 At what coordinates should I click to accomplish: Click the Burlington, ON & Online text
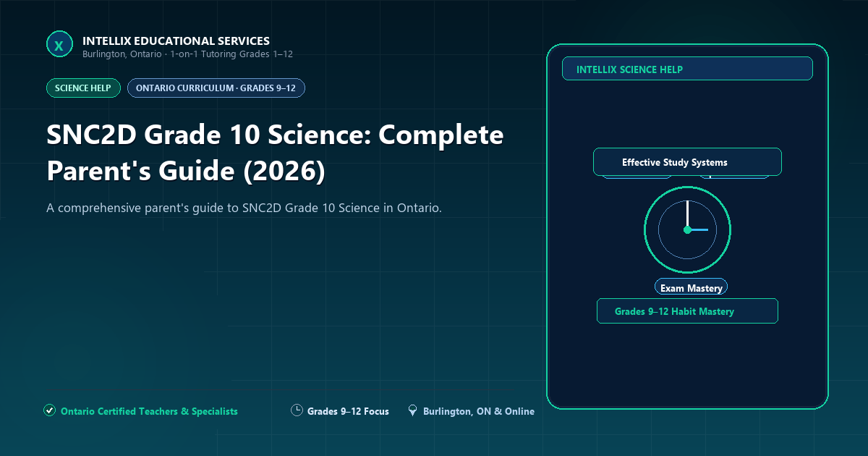(479, 411)
